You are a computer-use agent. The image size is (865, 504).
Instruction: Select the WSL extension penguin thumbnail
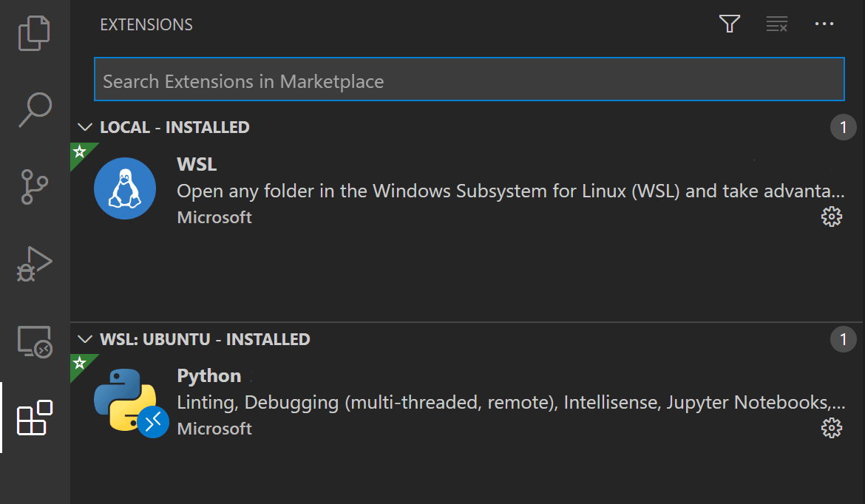[x=125, y=188]
